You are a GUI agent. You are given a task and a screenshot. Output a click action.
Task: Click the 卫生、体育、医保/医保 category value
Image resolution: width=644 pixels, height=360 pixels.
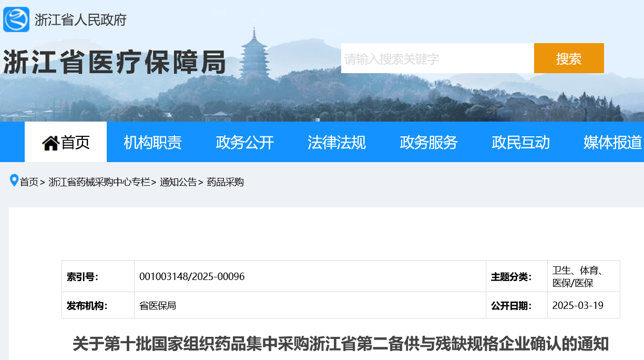pos(577,276)
